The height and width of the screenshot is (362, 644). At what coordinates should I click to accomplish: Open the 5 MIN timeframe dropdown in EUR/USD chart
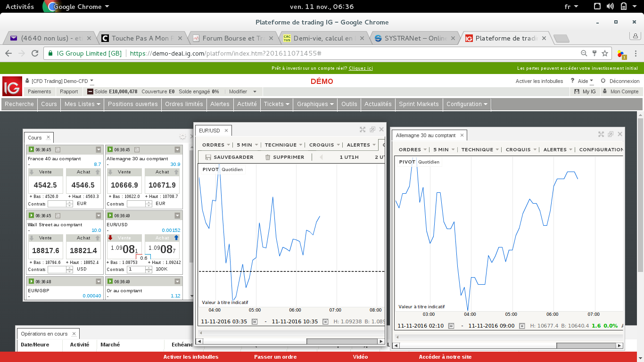coord(247,145)
